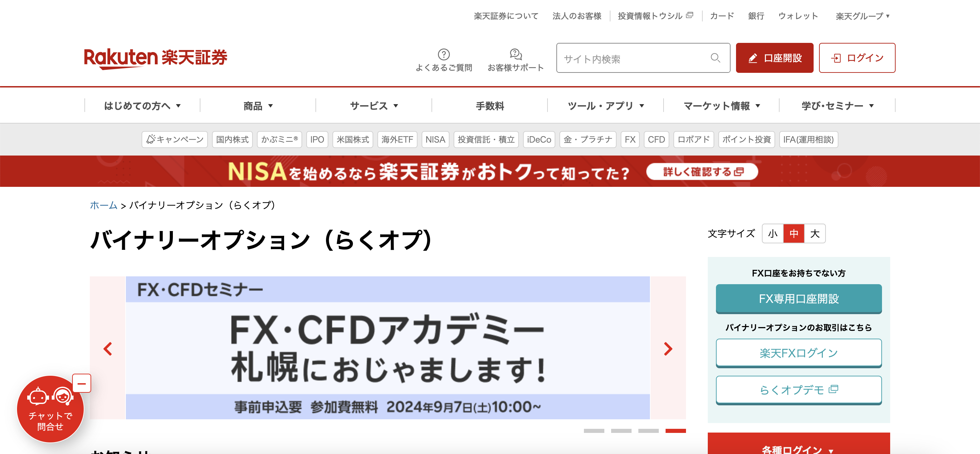Click FX専用口座開設 button
980x454 pixels.
pyautogui.click(x=798, y=298)
